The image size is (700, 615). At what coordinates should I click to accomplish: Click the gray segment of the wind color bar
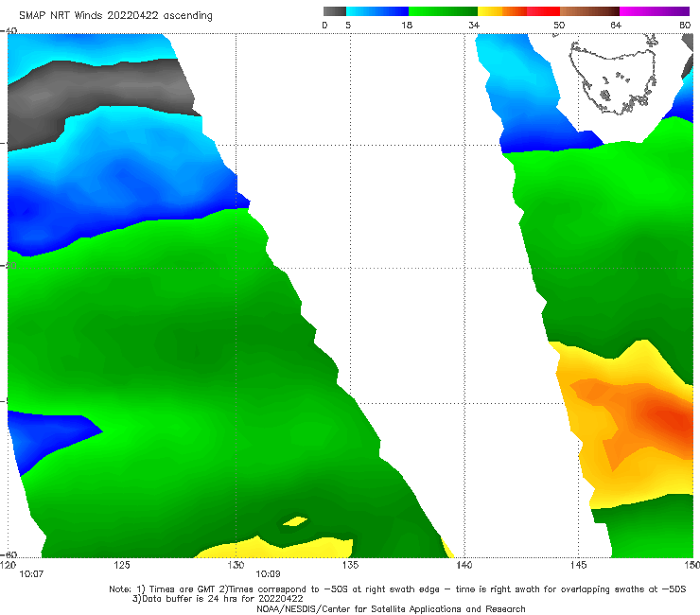335,11
